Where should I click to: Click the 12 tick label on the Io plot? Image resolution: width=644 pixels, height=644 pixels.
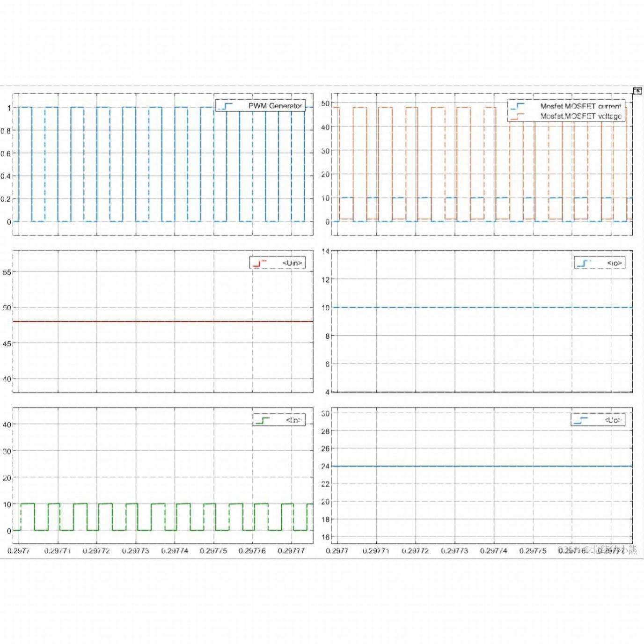coord(325,279)
